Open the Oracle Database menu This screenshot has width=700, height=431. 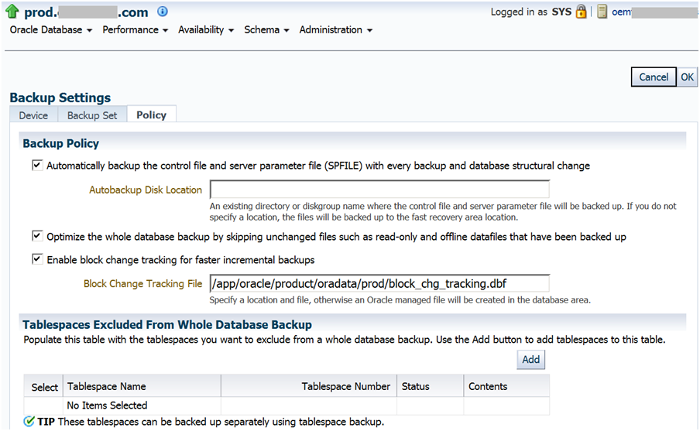tap(50, 30)
